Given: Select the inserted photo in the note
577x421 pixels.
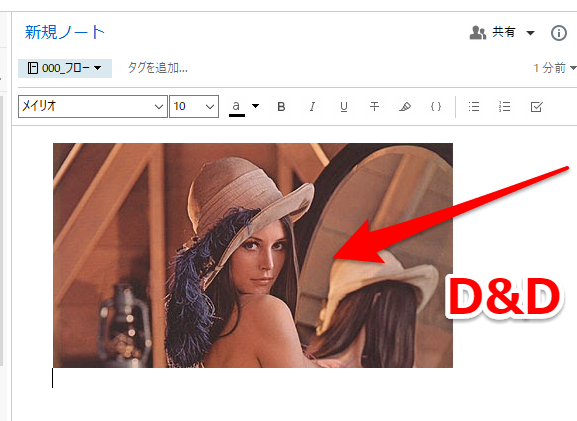Looking at the screenshot, I should click(253, 255).
